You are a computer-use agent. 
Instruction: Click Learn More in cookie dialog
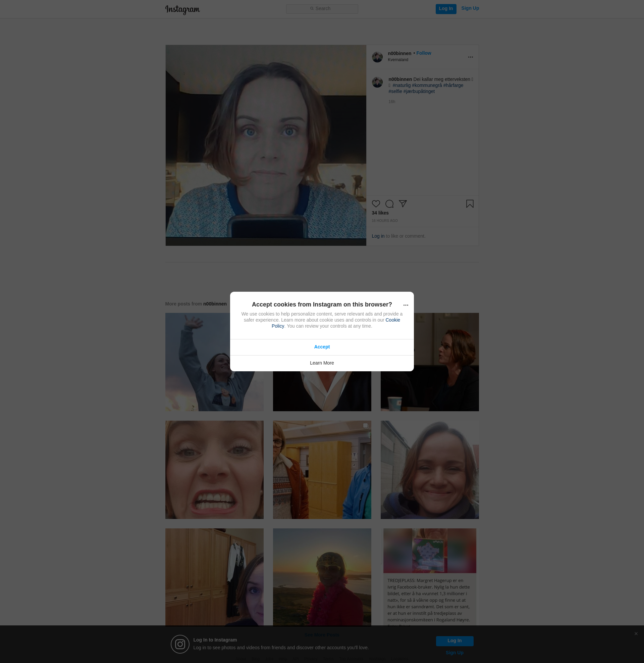pyautogui.click(x=322, y=363)
